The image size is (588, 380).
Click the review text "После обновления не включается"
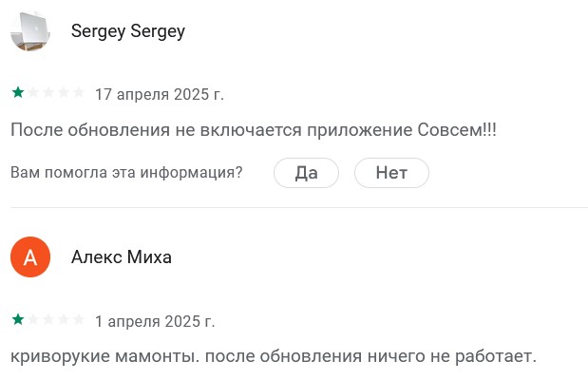pos(156,130)
